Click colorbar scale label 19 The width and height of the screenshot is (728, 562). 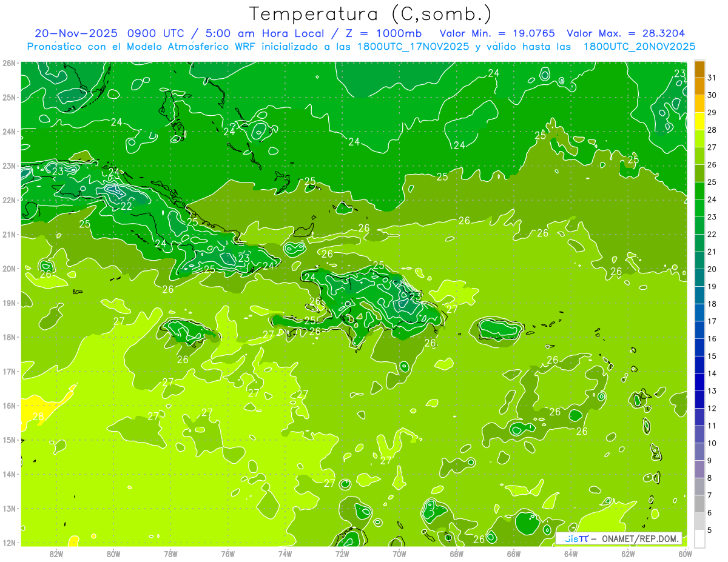[x=712, y=287]
